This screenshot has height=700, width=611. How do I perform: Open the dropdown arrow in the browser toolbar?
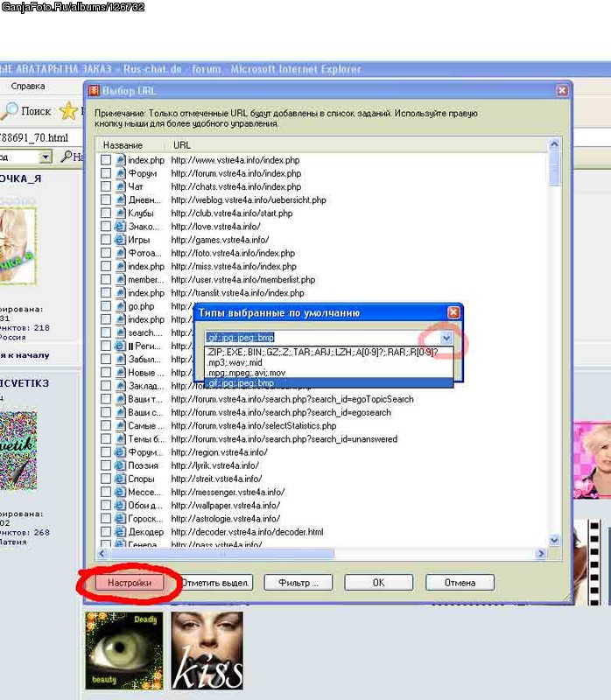tap(46, 157)
